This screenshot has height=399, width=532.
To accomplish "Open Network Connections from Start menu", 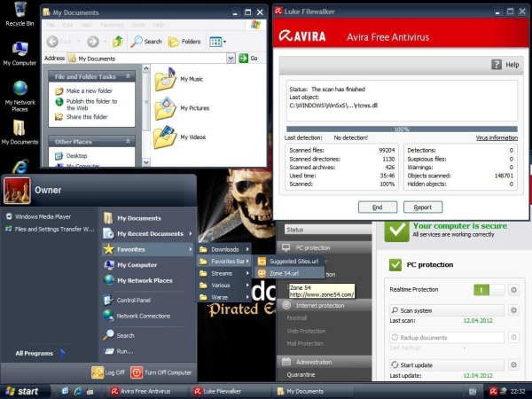I will tap(137, 316).
